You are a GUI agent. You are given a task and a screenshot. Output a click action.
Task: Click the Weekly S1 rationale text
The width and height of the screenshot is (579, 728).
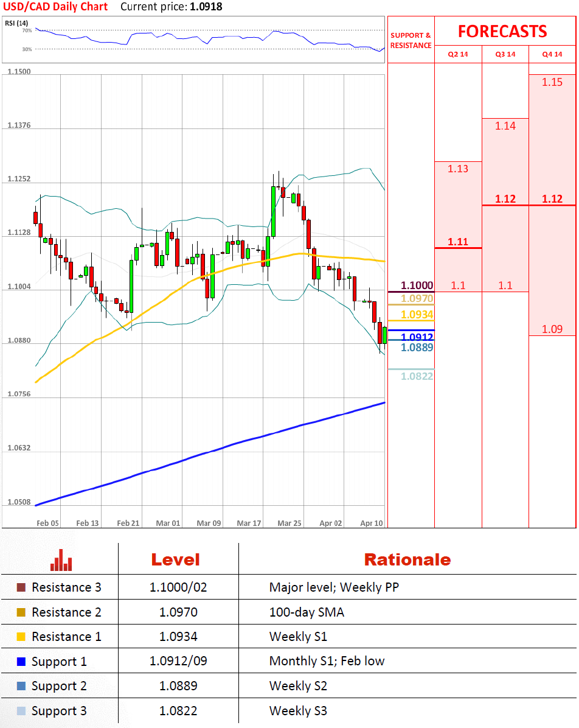point(298,637)
